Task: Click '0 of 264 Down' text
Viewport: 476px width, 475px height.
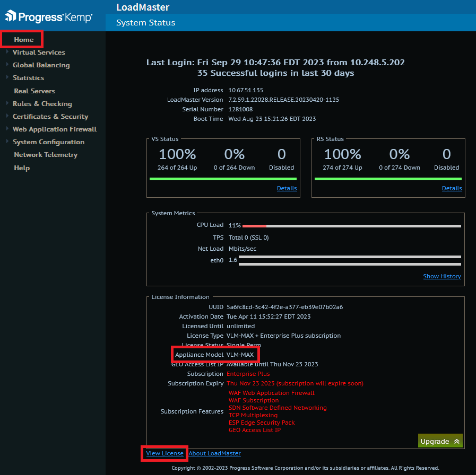Action: (234, 168)
